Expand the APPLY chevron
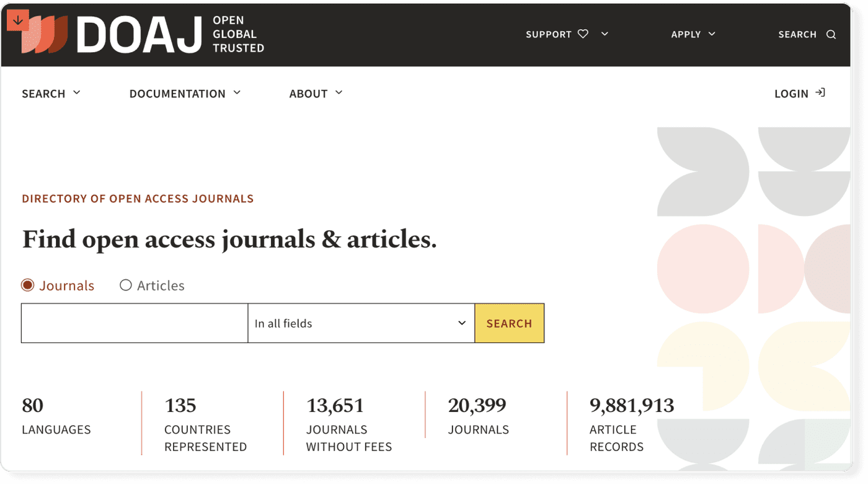868x484 pixels. coord(712,34)
